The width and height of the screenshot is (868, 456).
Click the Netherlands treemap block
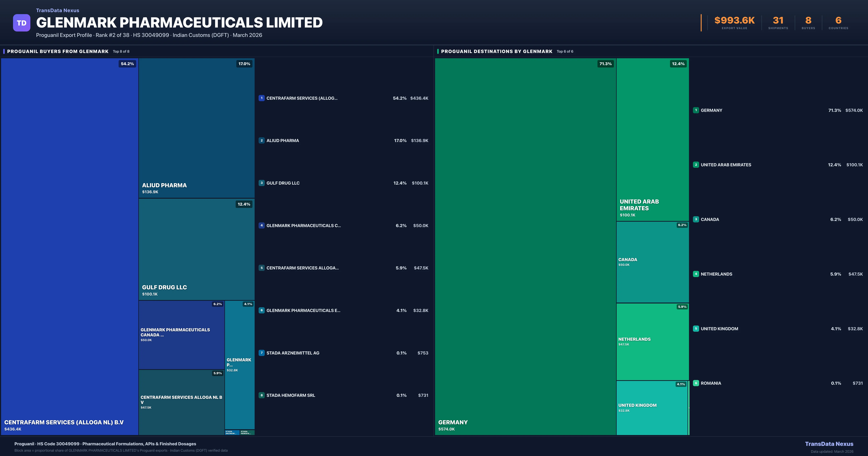[x=652, y=342]
